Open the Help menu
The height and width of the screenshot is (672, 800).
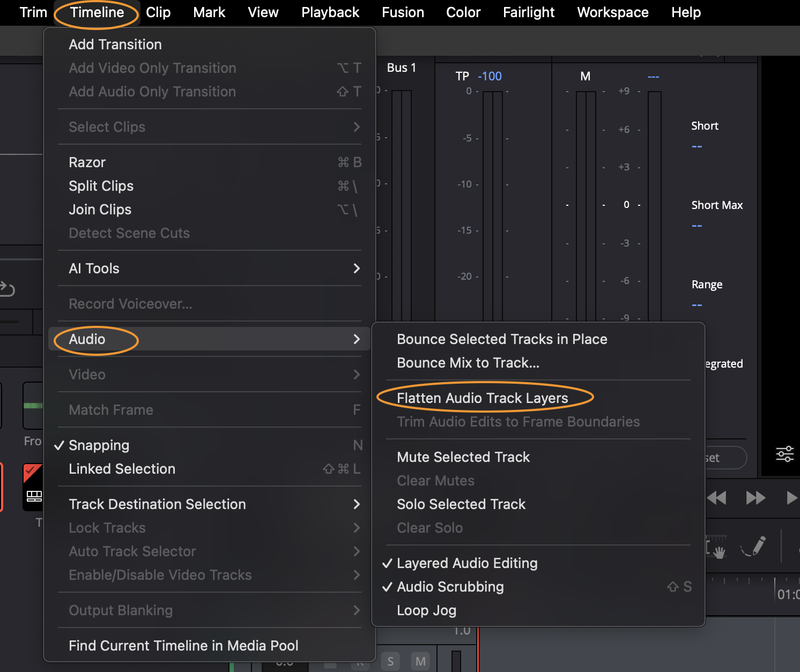(x=686, y=12)
